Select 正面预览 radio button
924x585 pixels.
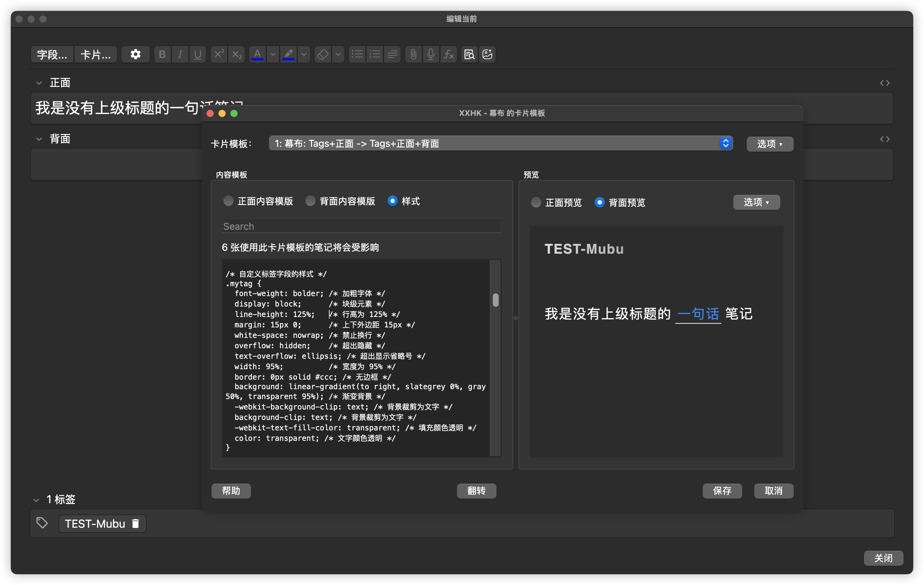(x=536, y=202)
